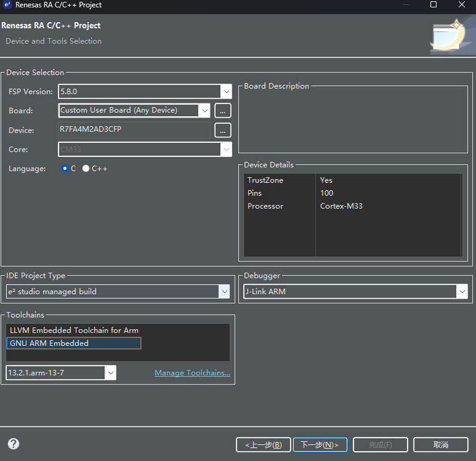This screenshot has height=461, width=476.
Task: Maximize the project dialog window
Action: click(x=434, y=5)
